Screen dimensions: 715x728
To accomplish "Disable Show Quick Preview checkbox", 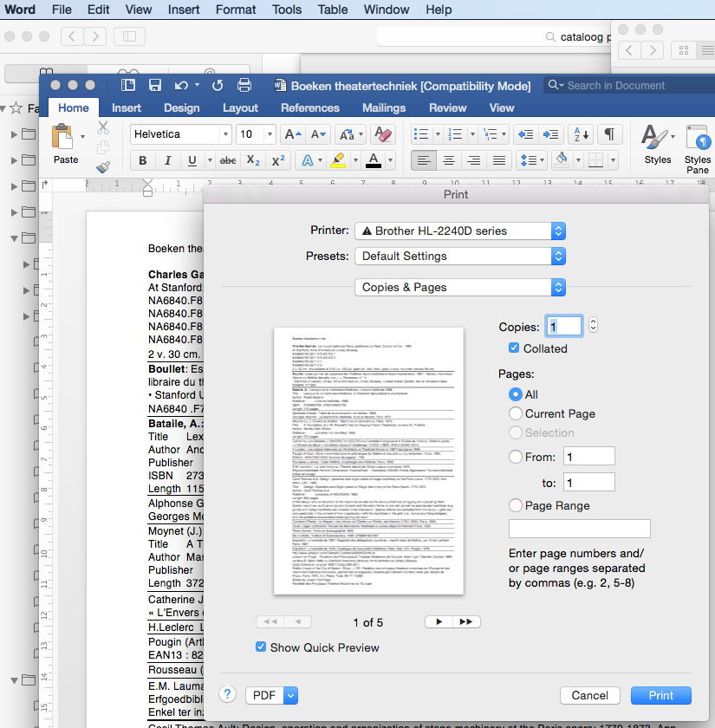I will [x=261, y=647].
